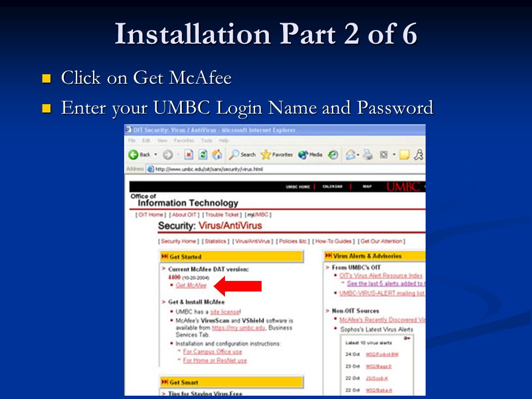Open the Virus/AntiVirus nav link
The height and width of the screenshot is (399, 532).
click(x=253, y=241)
